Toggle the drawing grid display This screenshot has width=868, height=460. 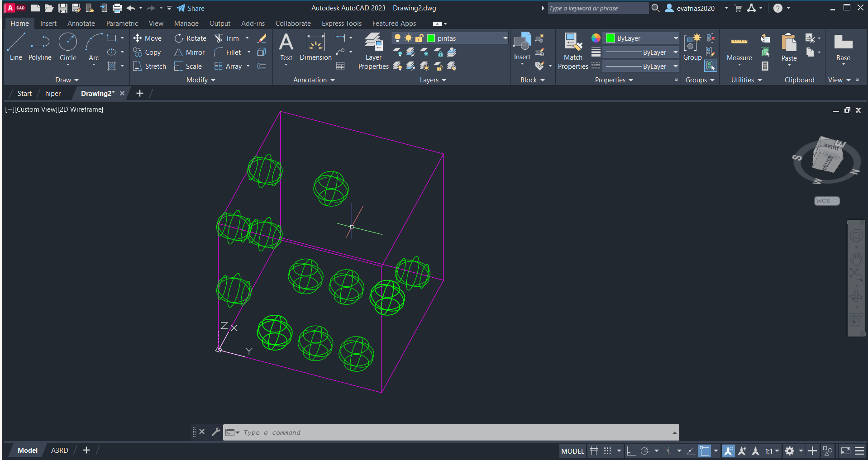click(x=594, y=451)
